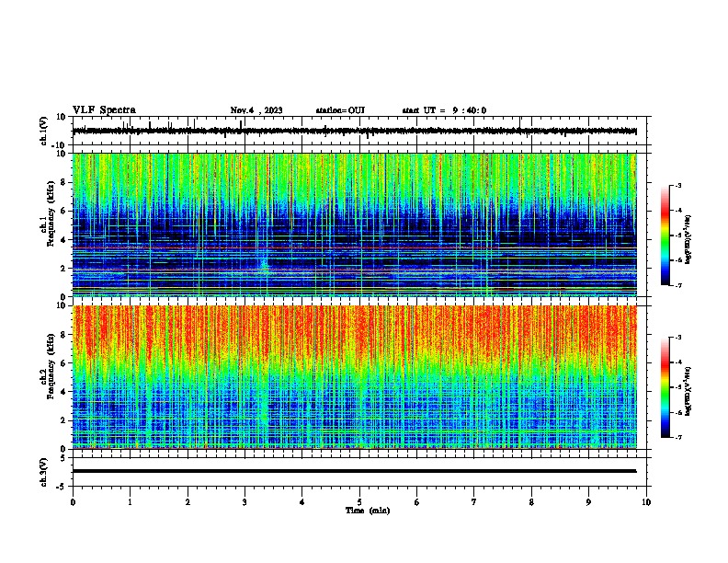Click the '-7' label on ch.1 colorbar
Viewport: 728px width, 563px height.
click(677, 285)
